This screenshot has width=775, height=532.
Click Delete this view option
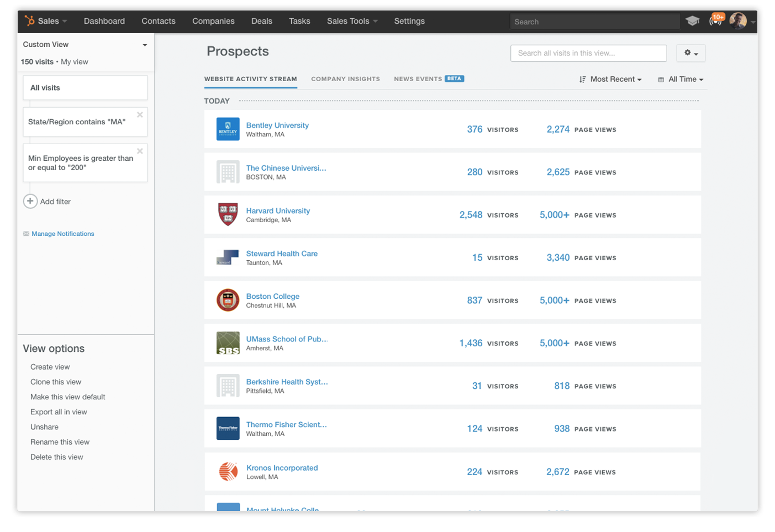click(x=56, y=457)
